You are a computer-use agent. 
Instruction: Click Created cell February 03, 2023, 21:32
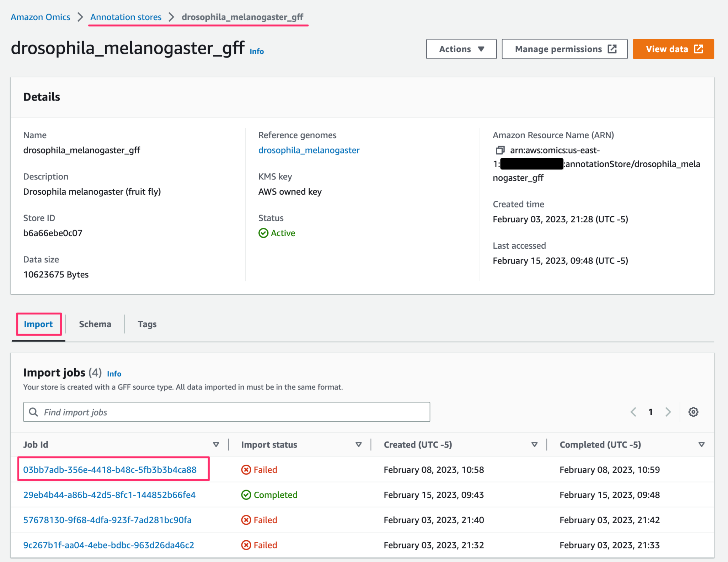(x=434, y=545)
